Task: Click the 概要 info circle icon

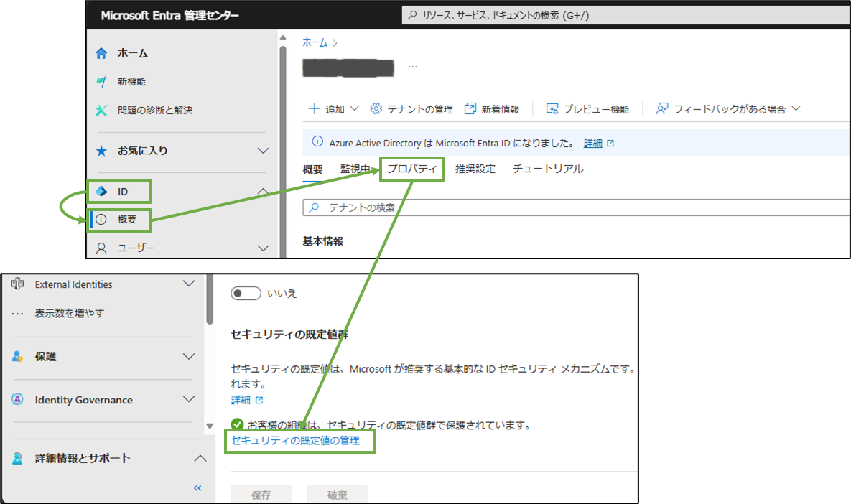Action: pyautogui.click(x=101, y=219)
